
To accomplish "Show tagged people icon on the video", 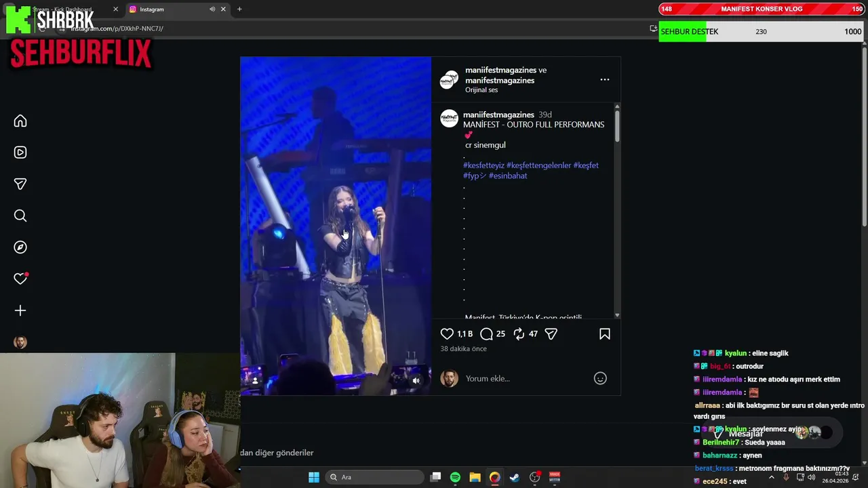I will pyautogui.click(x=255, y=381).
